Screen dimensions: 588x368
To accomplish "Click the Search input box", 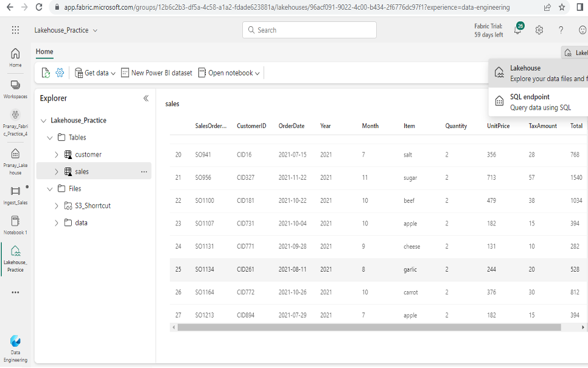I will 309,30.
